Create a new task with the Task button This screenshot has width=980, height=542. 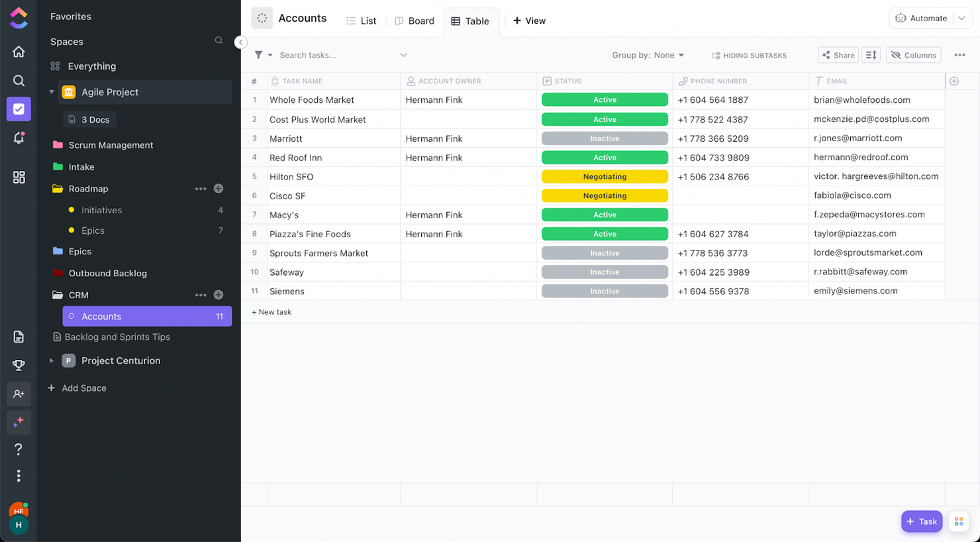[921, 521]
